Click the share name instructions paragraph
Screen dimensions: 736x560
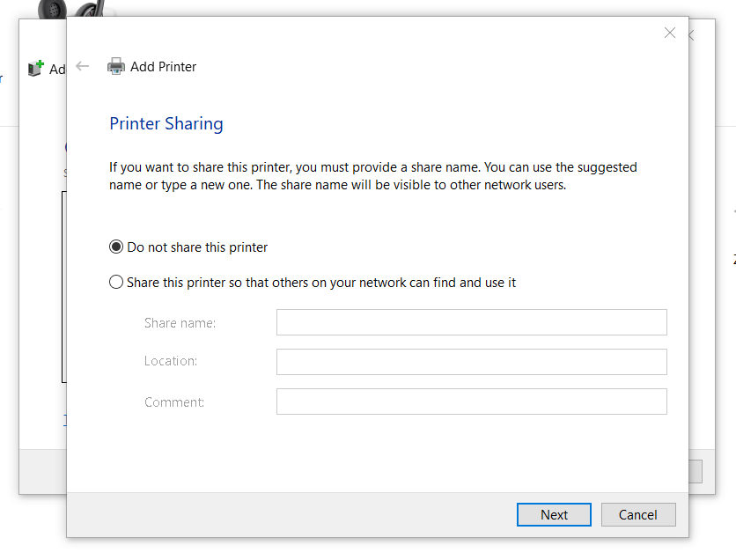(x=372, y=176)
